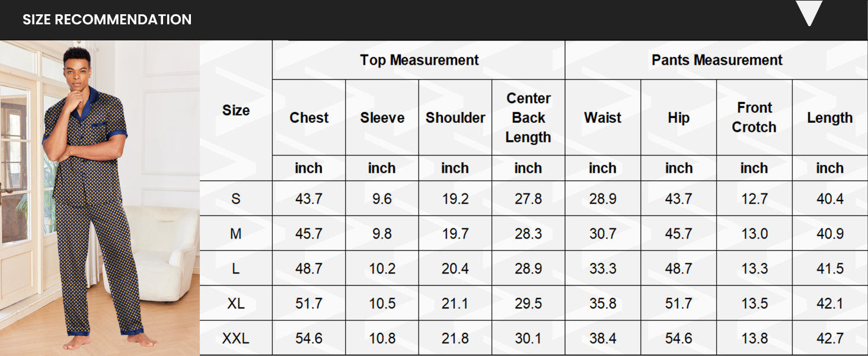Click the SIZE RECOMMENDATION header title
Image resolution: width=868 pixels, height=356 pixels.
(107, 20)
